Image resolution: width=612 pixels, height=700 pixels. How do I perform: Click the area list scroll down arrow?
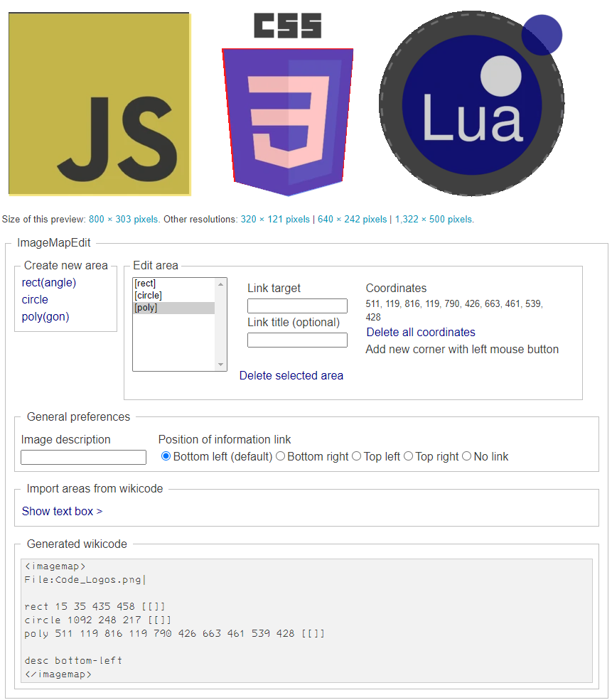220,365
